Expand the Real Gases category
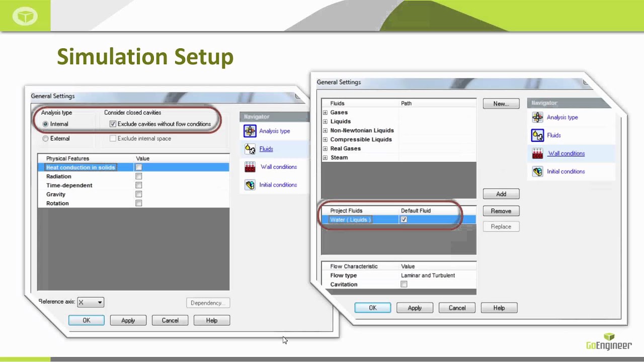The image size is (644, 362). pos(325,149)
